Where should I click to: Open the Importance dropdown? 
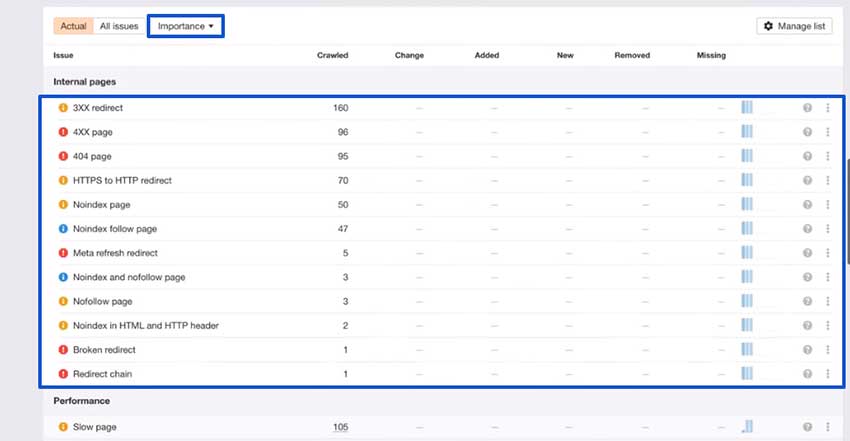point(185,26)
